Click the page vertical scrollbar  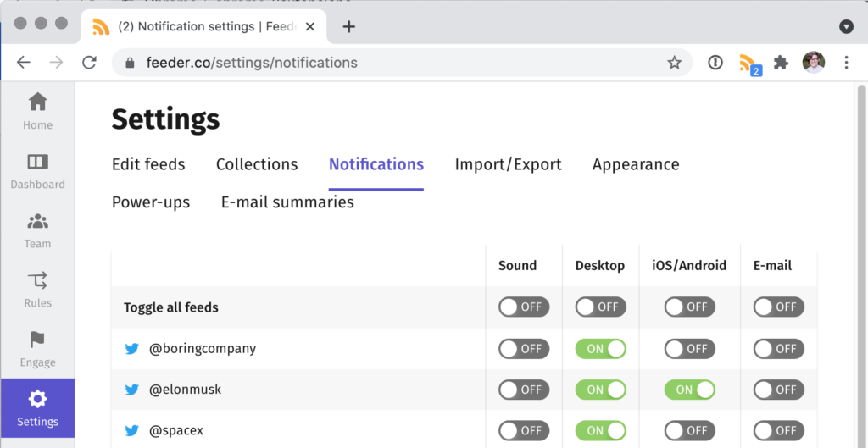coord(861,265)
